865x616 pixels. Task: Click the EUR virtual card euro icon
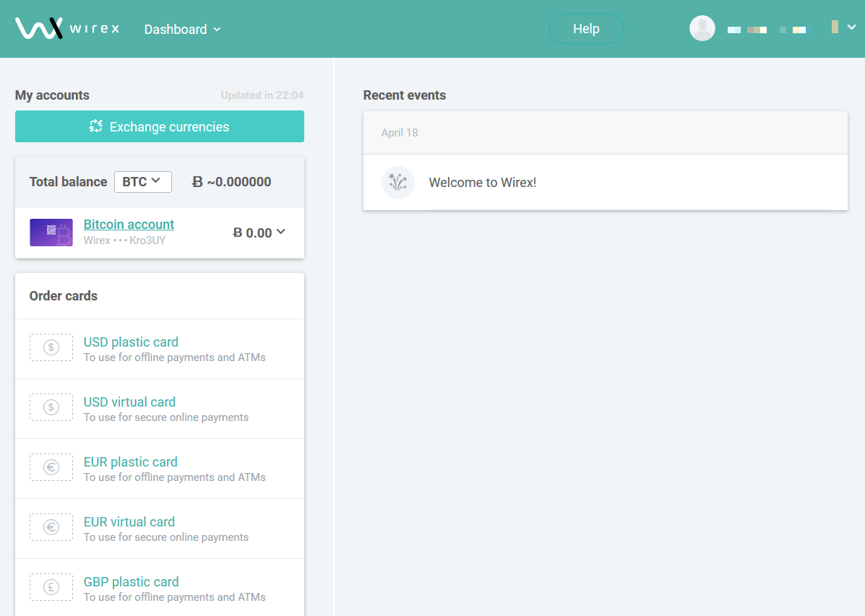point(51,527)
